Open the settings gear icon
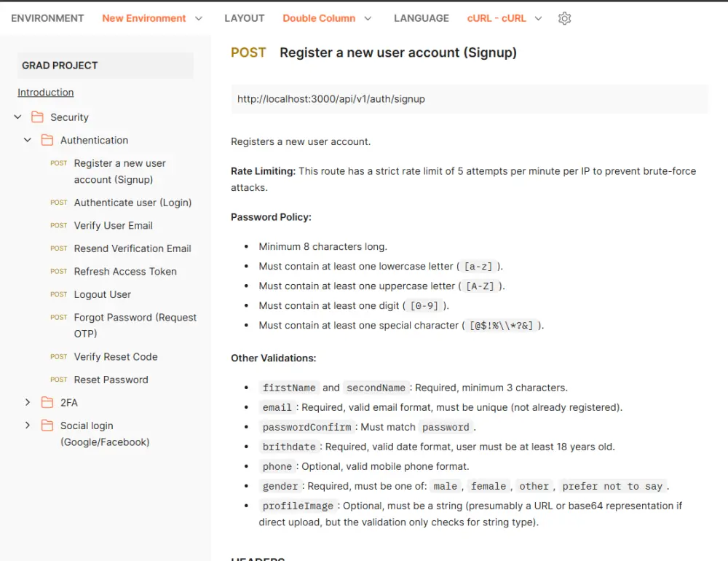 (565, 18)
